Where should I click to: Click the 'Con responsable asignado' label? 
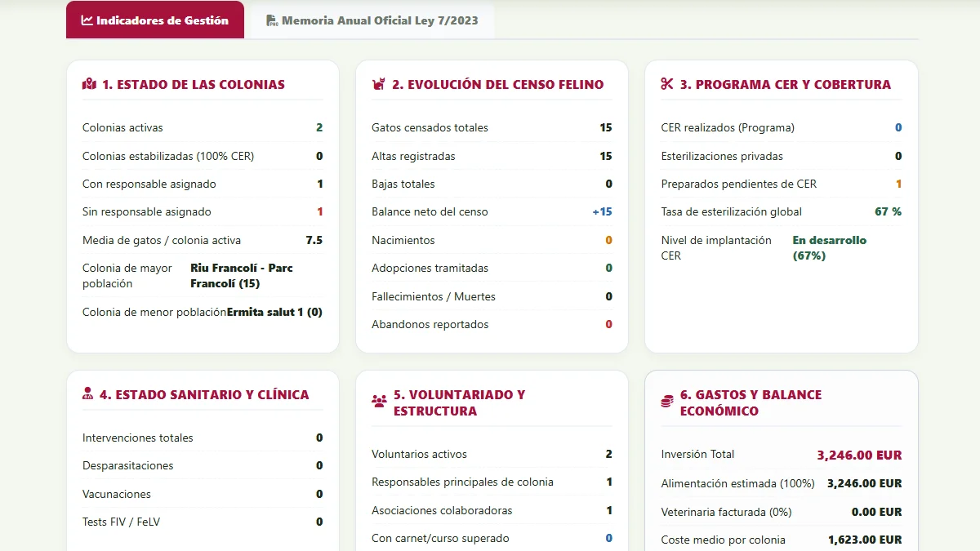(149, 184)
